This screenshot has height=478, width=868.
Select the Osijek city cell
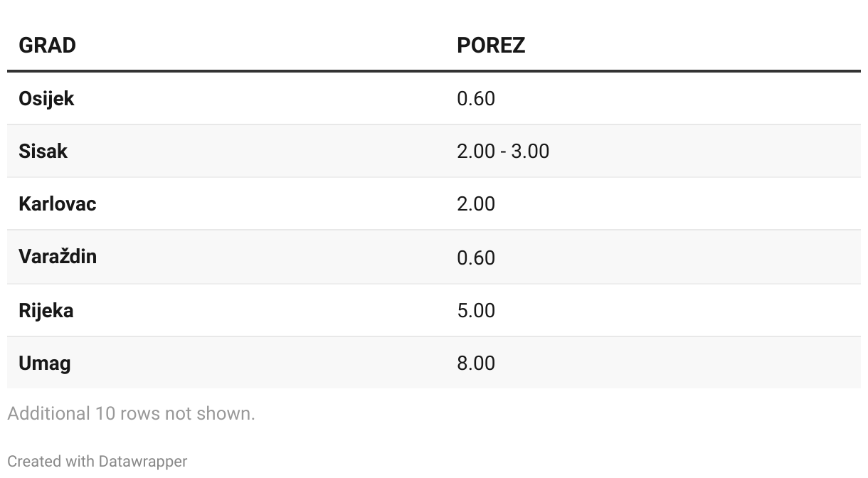[x=46, y=98]
